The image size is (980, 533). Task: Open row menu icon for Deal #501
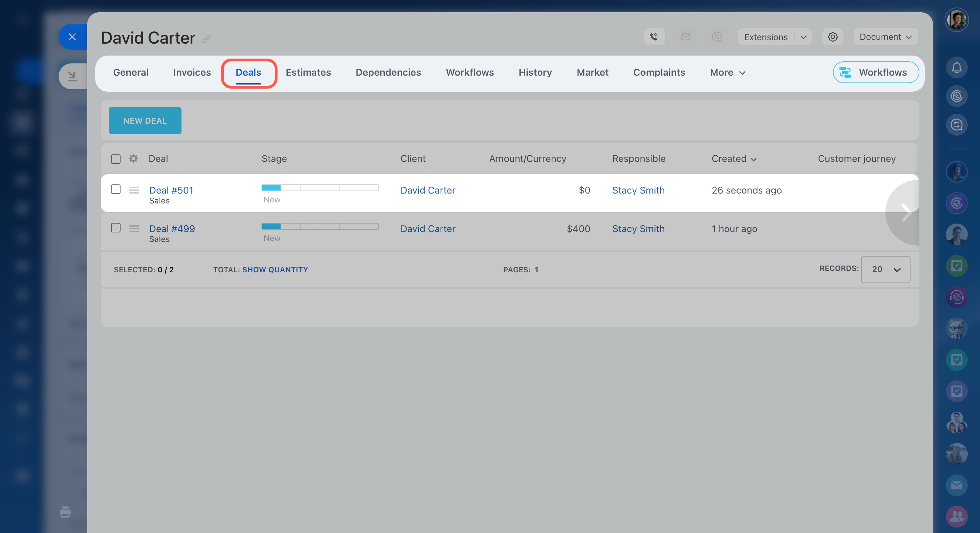point(134,190)
